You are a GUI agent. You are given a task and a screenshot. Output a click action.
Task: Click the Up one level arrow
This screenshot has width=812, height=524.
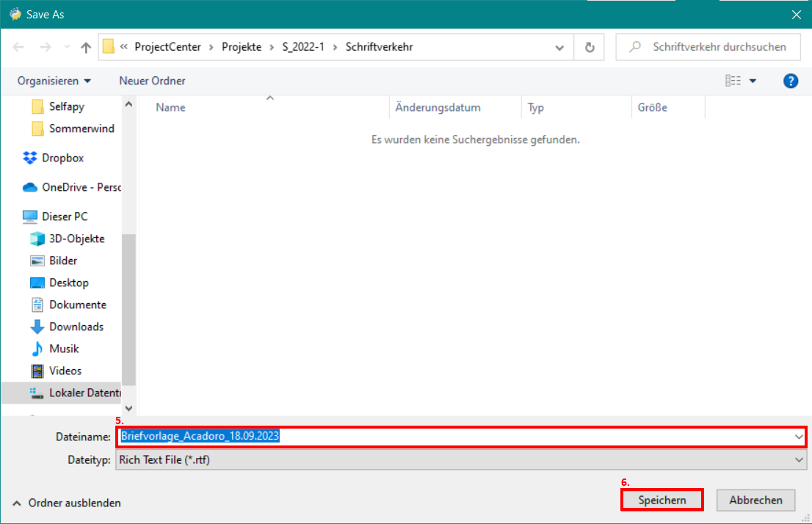click(86, 48)
